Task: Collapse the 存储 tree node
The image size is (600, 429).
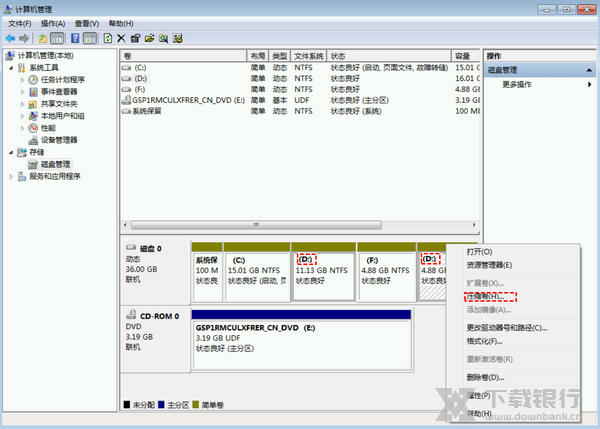Action: tap(11, 152)
